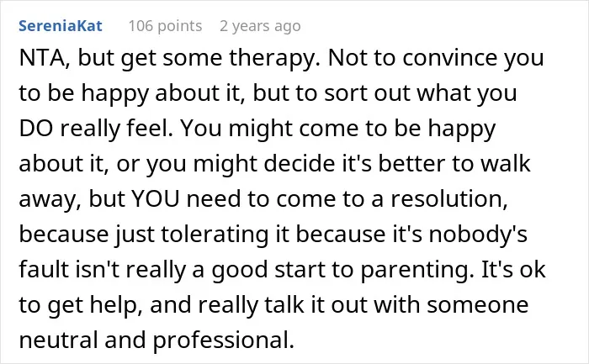
Task: Click the 106 points score label
Action: [165, 26]
